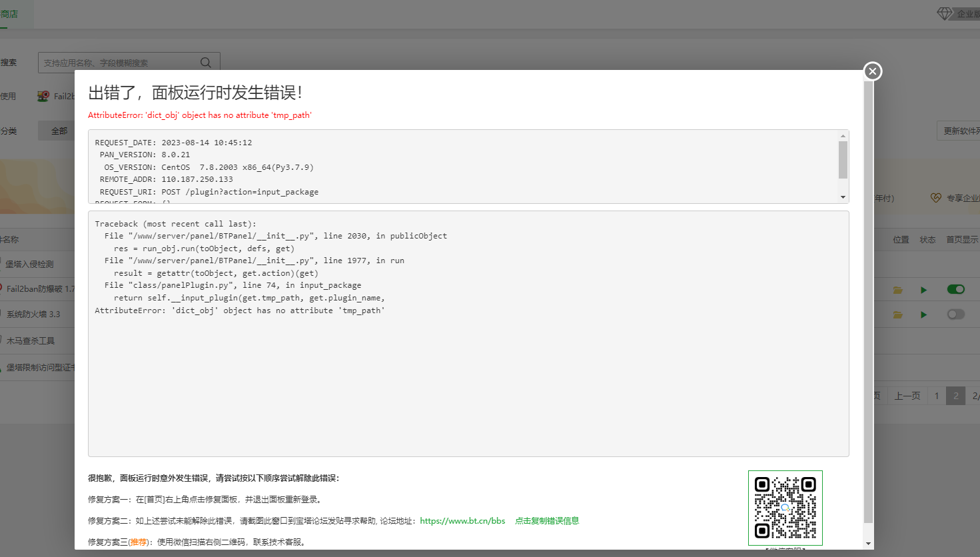Click the REMOTE_ADDR line
This screenshot has height=557, width=980.
coord(167,179)
